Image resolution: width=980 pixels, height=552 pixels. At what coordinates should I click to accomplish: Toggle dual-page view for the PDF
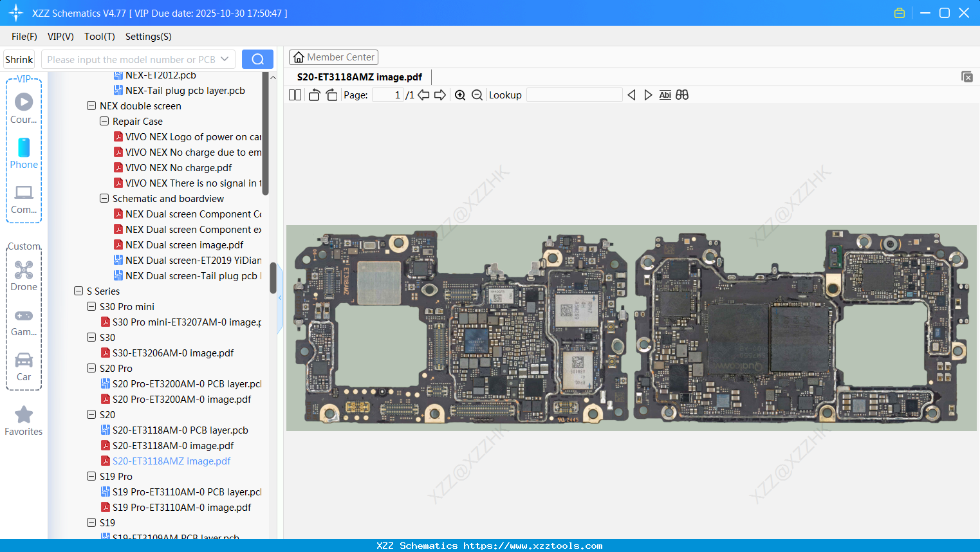[x=294, y=95]
